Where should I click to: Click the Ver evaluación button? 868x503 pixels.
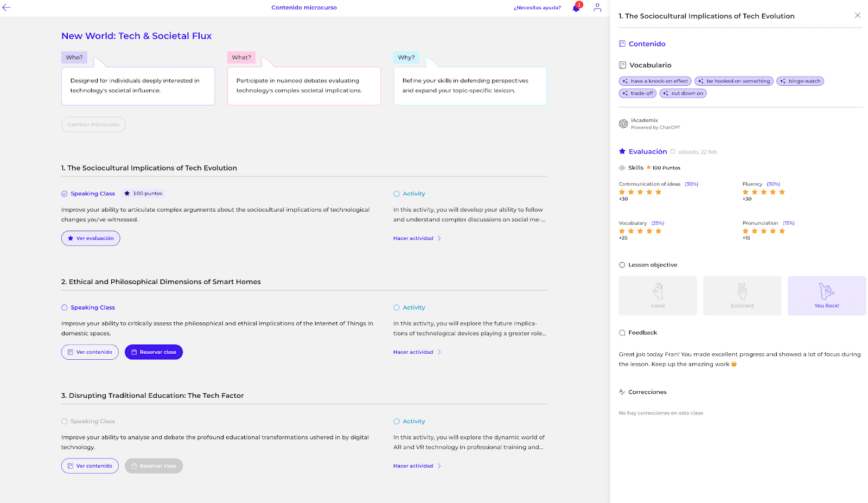tap(91, 238)
